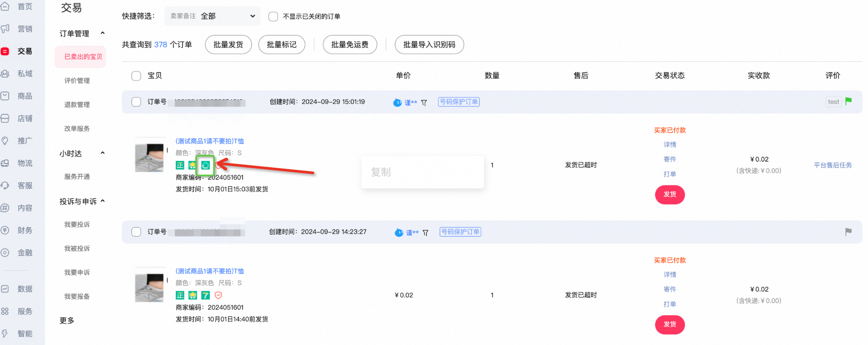The height and width of the screenshot is (345, 868).
Task: Open 已卖出的宝贝 menu item
Action: 81,57
